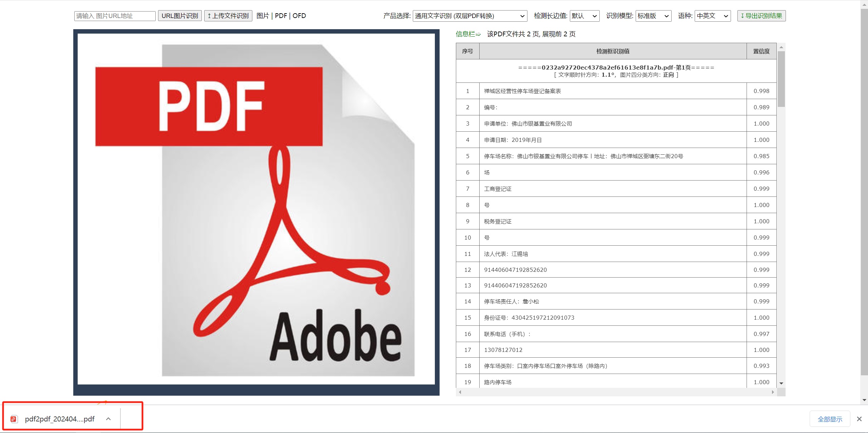868x433 pixels.
Task: Open the 识别模型 标准版 dropdown
Action: [x=653, y=16]
